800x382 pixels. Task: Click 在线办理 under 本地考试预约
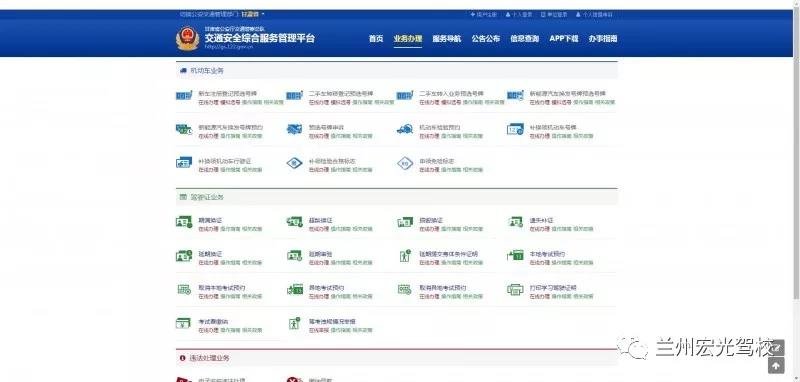(x=539, y=263)
